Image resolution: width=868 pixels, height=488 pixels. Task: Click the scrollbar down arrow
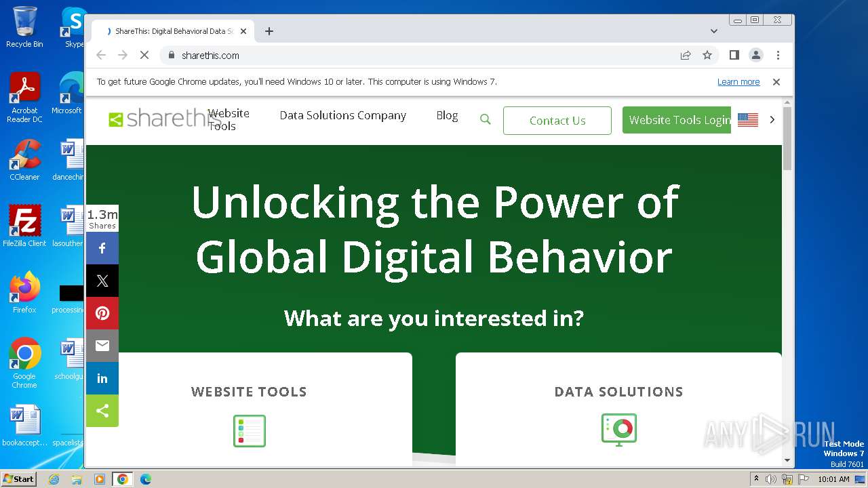coord(787,460)
